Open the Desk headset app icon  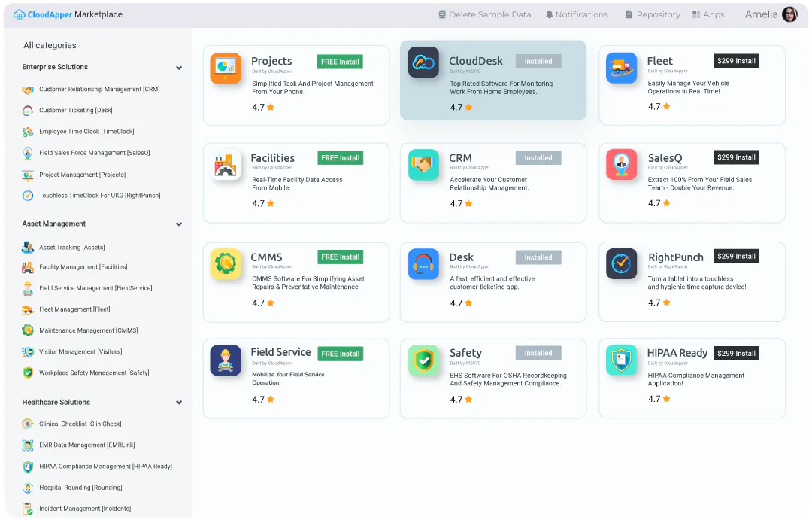(x=423, y=264)
